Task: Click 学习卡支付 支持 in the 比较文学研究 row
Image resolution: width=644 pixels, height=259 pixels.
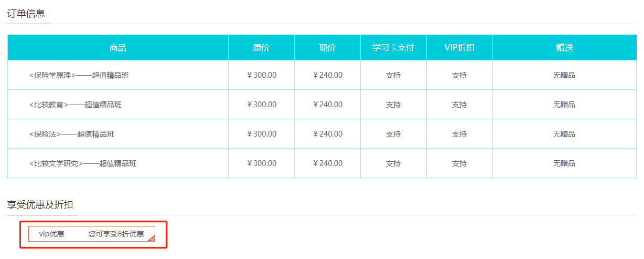Action: [x=393, y=163]
